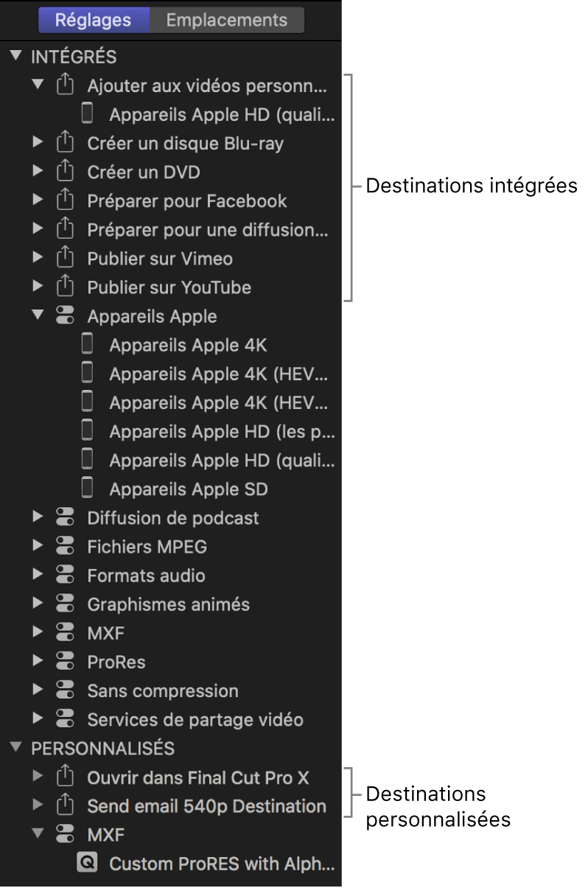Click the device icon next to Appareils Apple SD
Image resolution: width=588 pixels, height=888 pixels.
point(88,489)
